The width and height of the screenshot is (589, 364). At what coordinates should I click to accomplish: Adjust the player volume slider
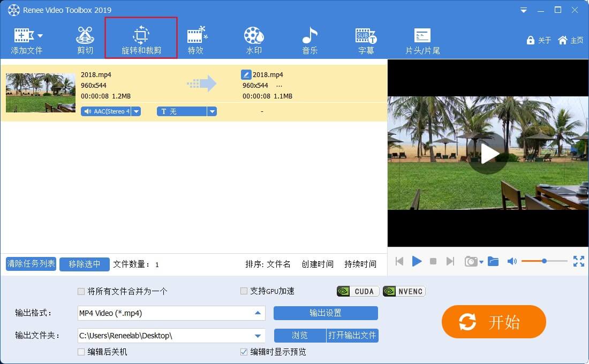pos(544,261)
